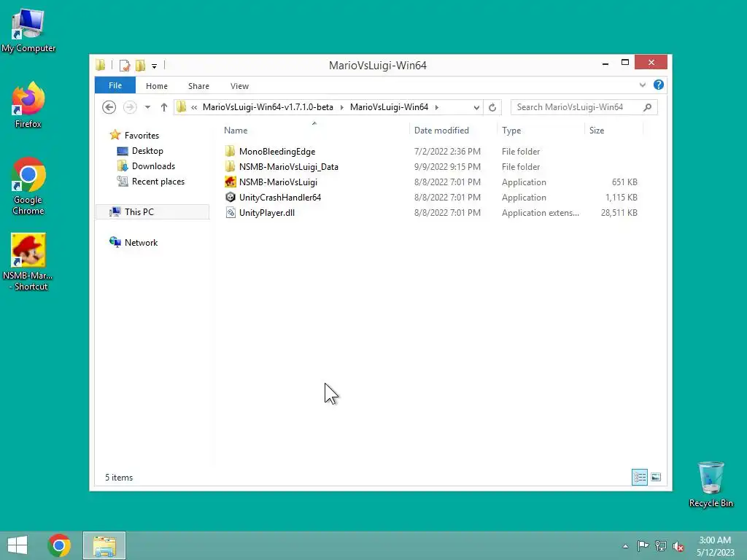Maximize the MarioVsLuigi-Win64 window

point(625,63)
